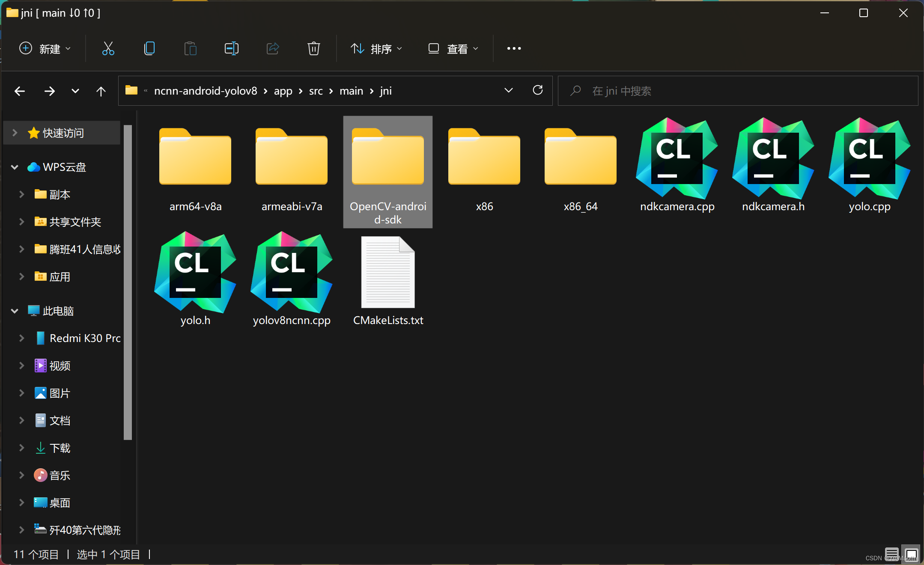Click the sidebar vertical scrollbar

point(128,282)
